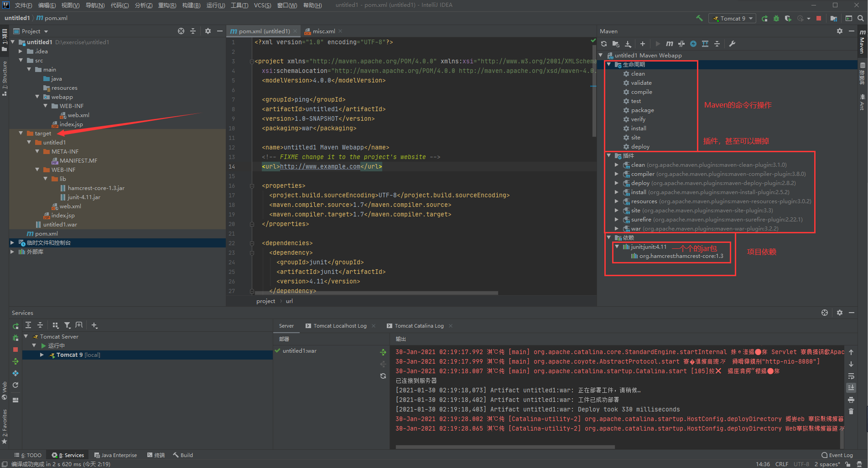
Task: Collapse the lib folder in target
Action: tap(46, 179)
